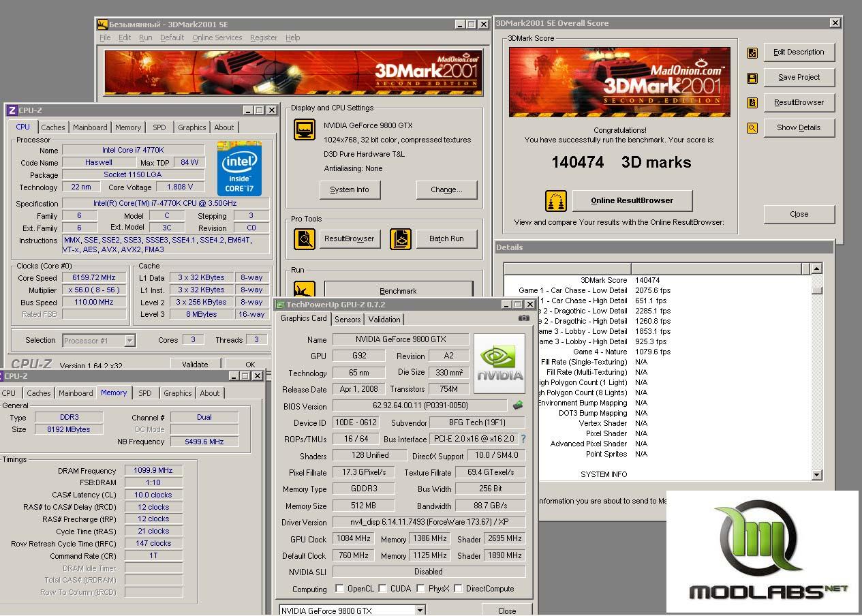Screen dimensions: 862x616
Task: Click the Batch Run button
Action: pos(446,239)
